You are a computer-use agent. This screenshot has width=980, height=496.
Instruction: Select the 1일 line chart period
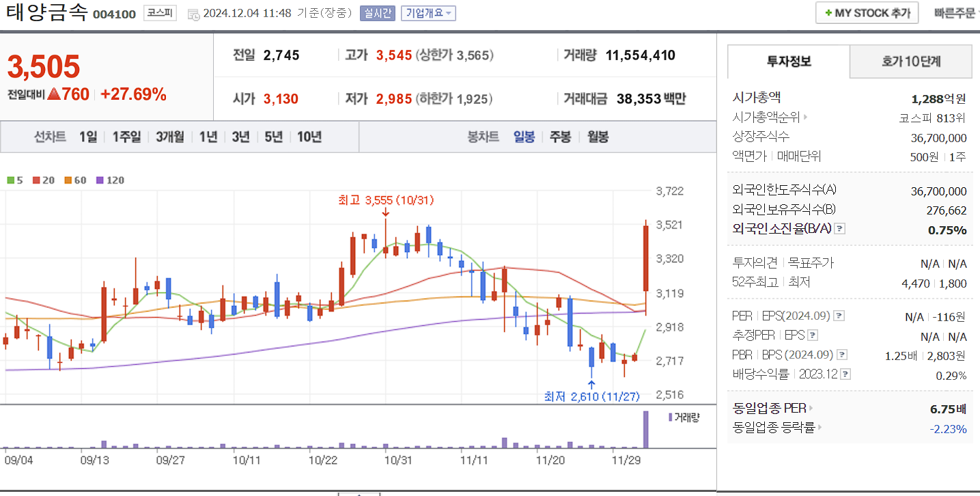coord(88,137)
